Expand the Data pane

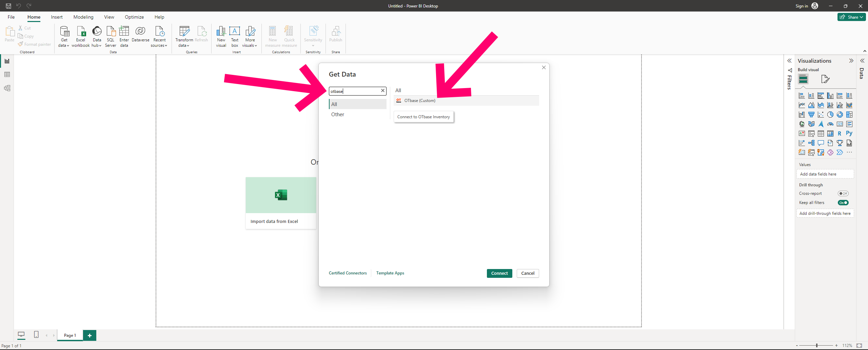coord(862,61)
